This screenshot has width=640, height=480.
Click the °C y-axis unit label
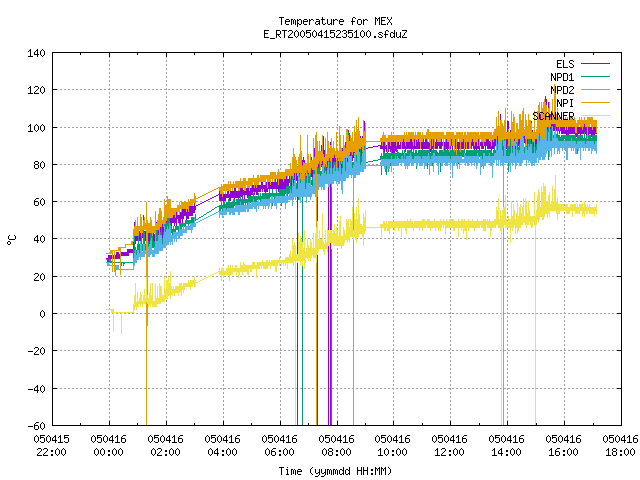(11, 240)
